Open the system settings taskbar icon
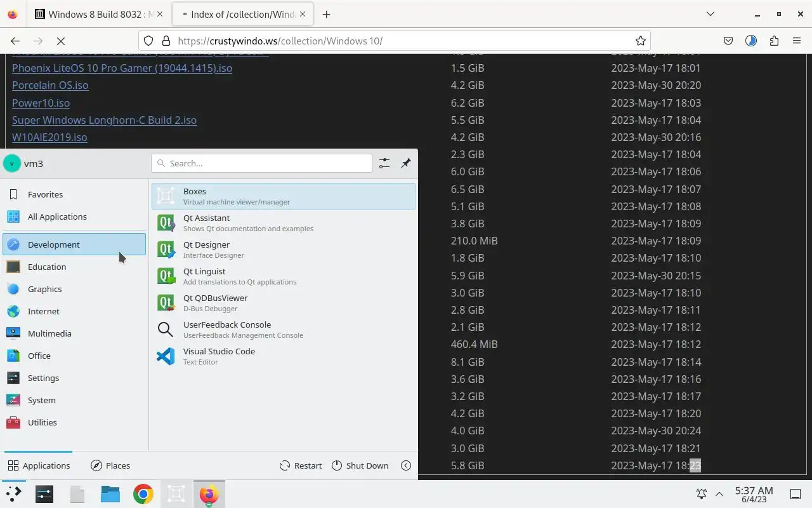The width and height of the screenshot is (812, 508). 44,494
